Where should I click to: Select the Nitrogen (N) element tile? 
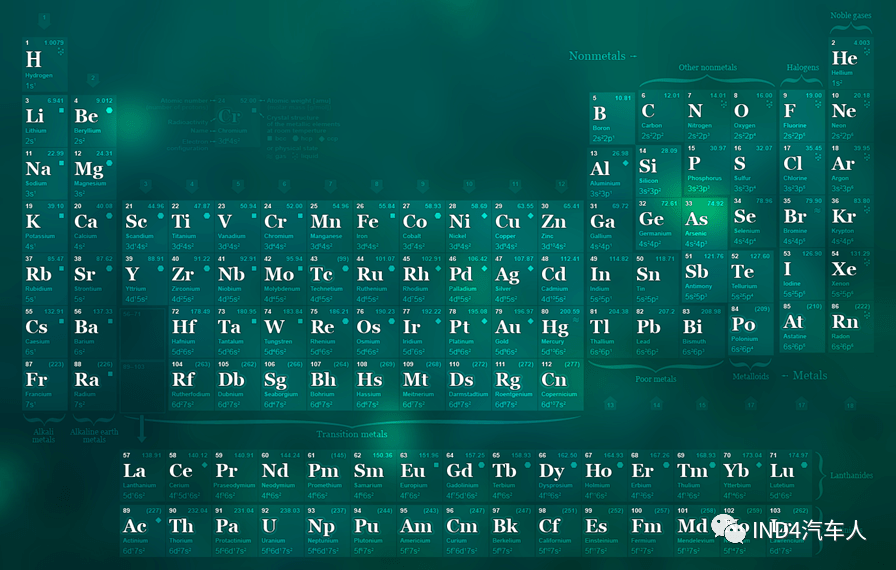point(706,116)
